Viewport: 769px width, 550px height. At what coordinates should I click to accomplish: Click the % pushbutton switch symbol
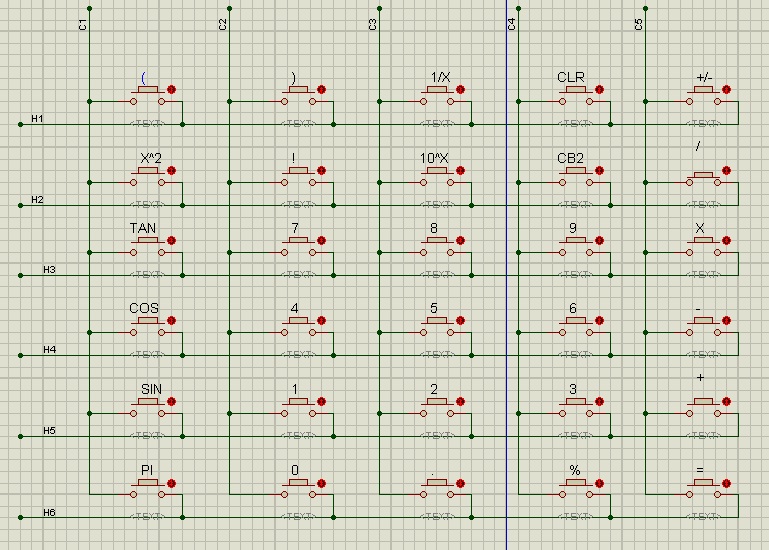[x=576, y=489]
